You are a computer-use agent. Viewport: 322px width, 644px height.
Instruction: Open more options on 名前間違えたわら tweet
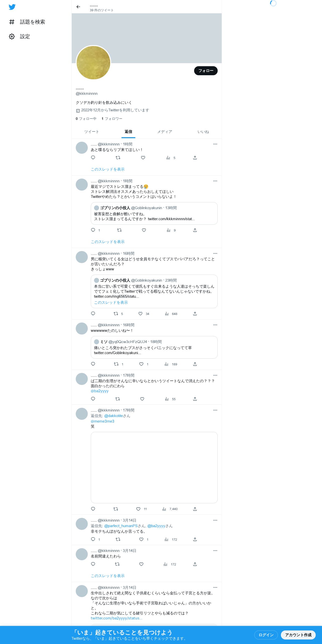(215, 551)
